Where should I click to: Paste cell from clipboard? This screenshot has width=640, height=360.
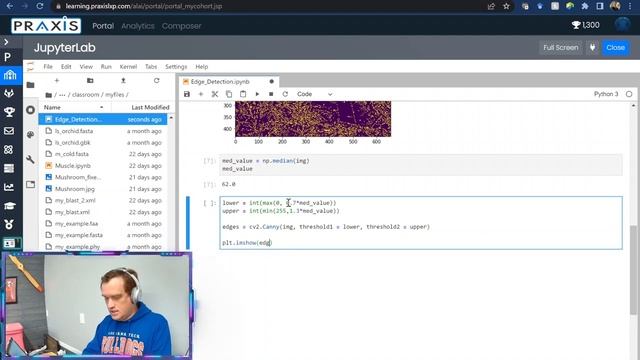243,94
